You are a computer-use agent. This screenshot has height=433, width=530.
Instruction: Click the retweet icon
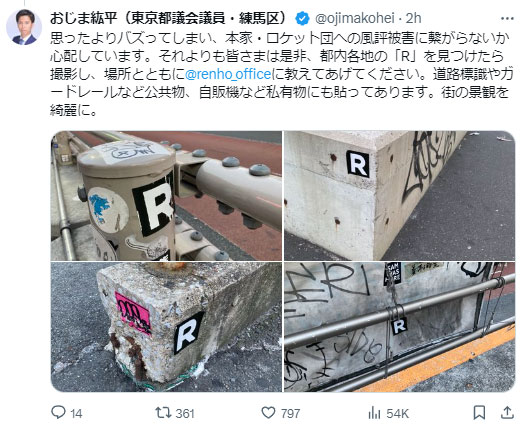(x=163, y=412)
